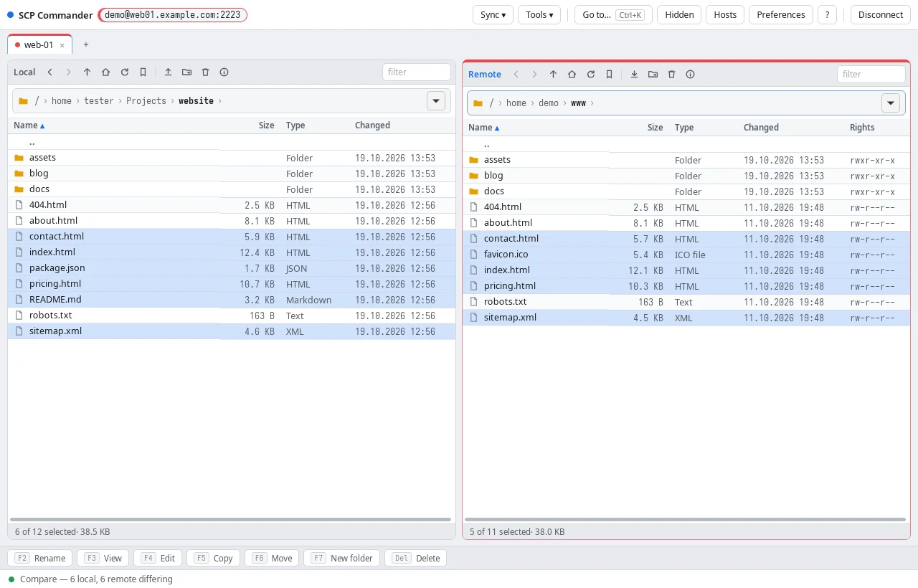This screenshot has width=918, height=588.
Task: Click the Remote panel horizontal scrollbar
Action: click(x=686, y=519)
